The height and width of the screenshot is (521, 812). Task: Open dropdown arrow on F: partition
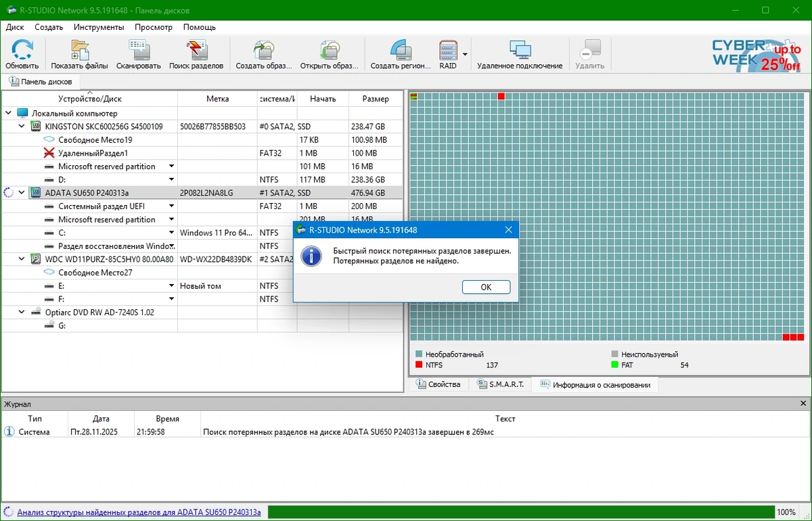click(172, 299)
